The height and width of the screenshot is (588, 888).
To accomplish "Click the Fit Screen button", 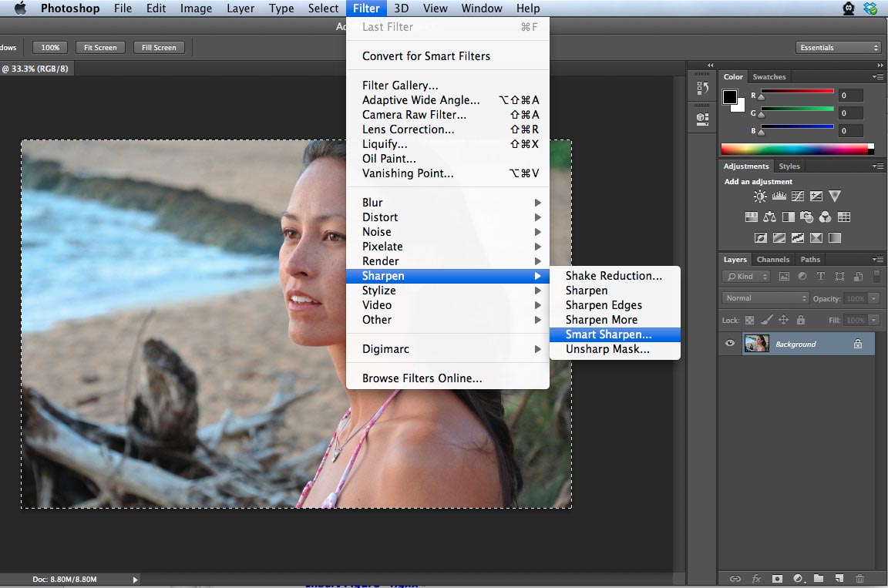I will click(100, 48).
